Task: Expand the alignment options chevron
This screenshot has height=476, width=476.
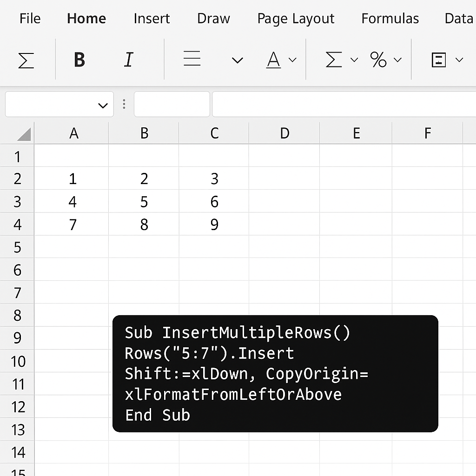Action: point(238,60)
